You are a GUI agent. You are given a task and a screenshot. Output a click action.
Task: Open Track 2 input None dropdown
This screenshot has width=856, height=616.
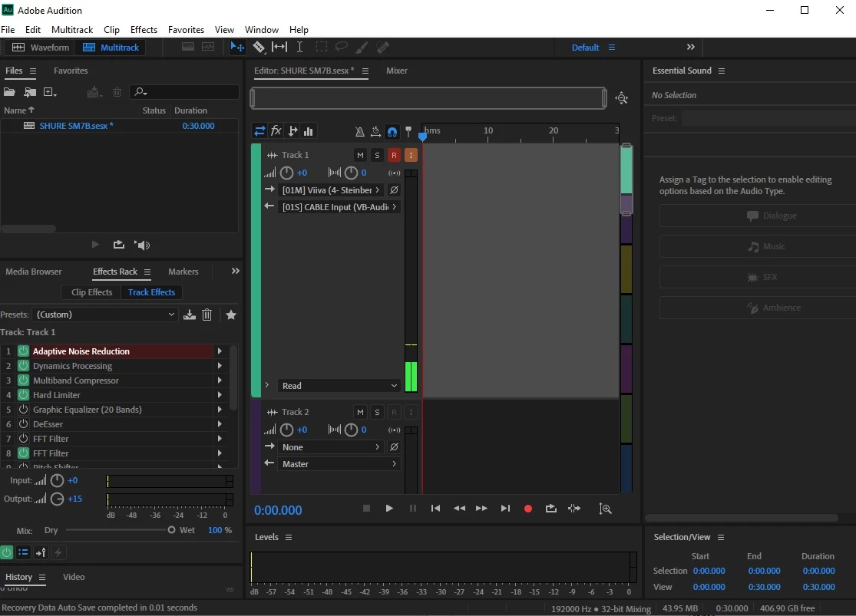(x=330, y=447)
